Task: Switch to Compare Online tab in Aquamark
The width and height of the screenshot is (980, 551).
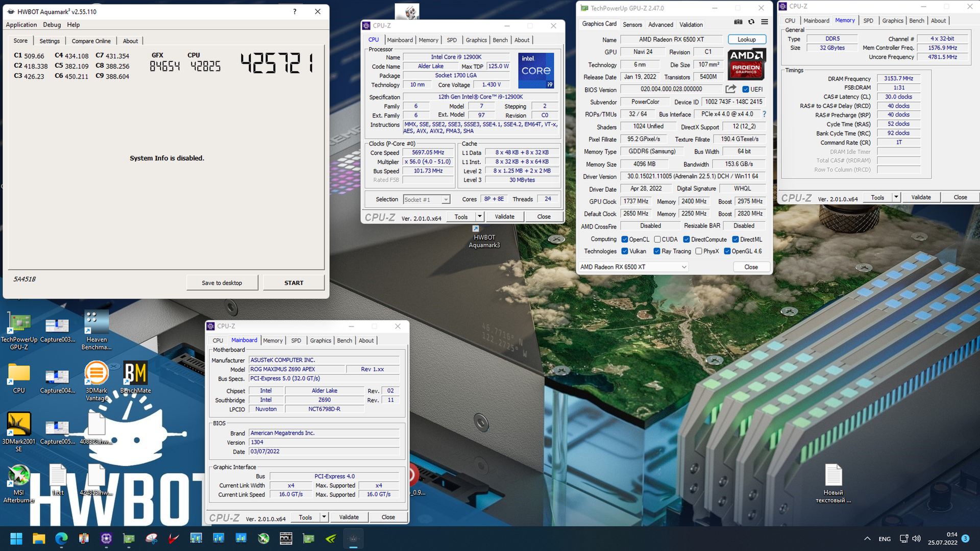Action: point(91,41)
